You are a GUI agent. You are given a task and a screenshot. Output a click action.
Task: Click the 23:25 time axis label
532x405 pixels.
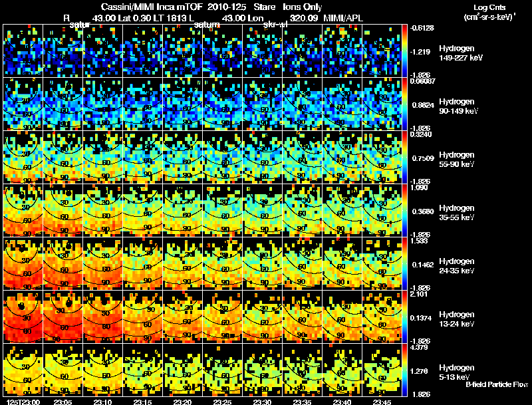click(x=223, y=402)
